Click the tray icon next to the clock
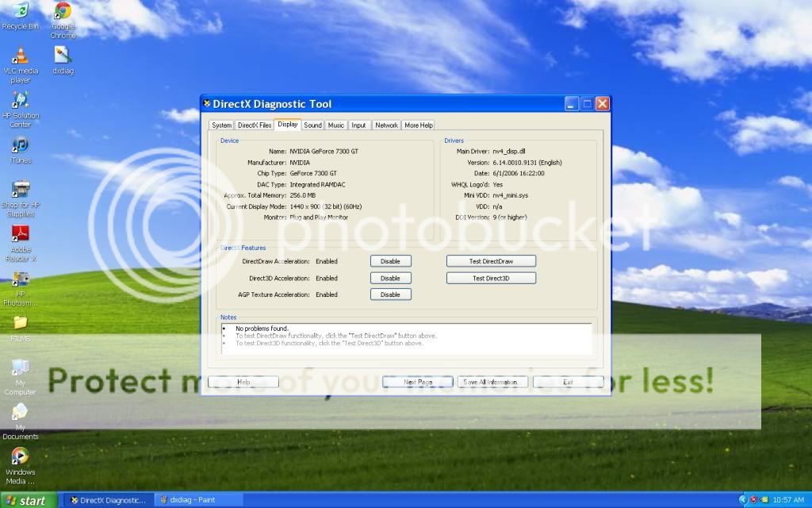The image size is (812, 508). point(765,500)
